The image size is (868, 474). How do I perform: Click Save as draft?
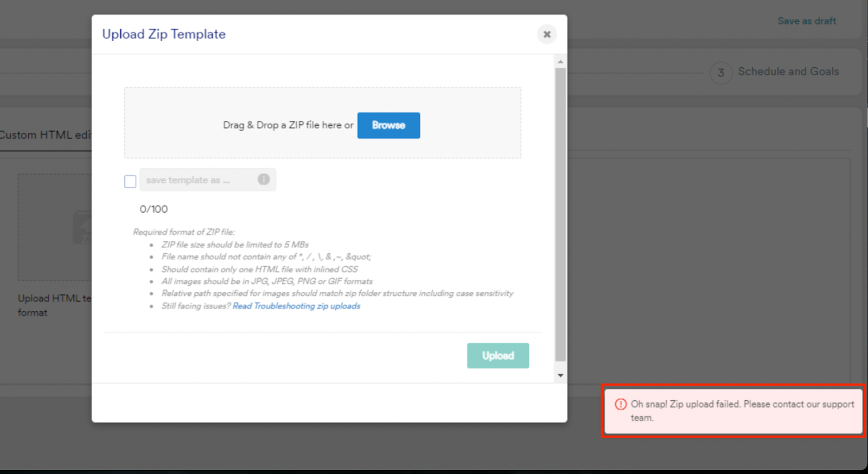point(807,21)
